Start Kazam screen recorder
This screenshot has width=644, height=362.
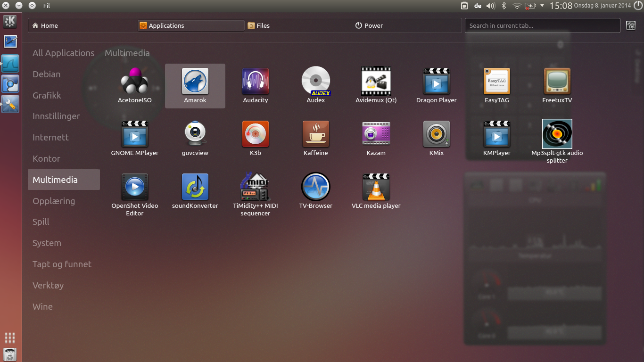click(x=376, y=139)
